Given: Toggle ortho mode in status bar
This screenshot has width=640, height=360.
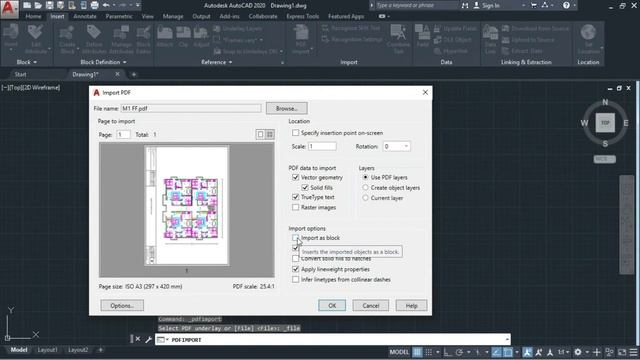Looking at the screenshot, I should [x=447, y=352].
